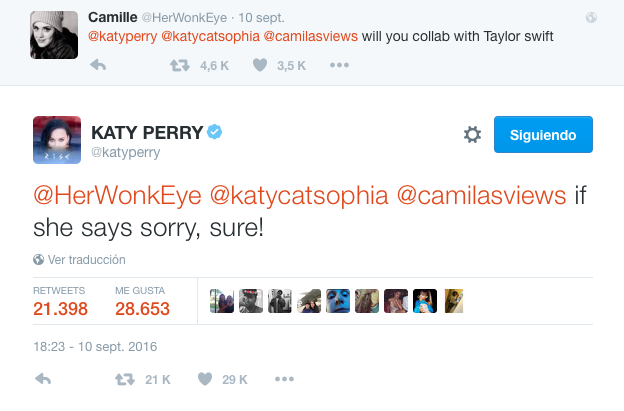624x411 pixels.
Task: Open more options on Camille's tweet
Action: (x=340, y=65)
